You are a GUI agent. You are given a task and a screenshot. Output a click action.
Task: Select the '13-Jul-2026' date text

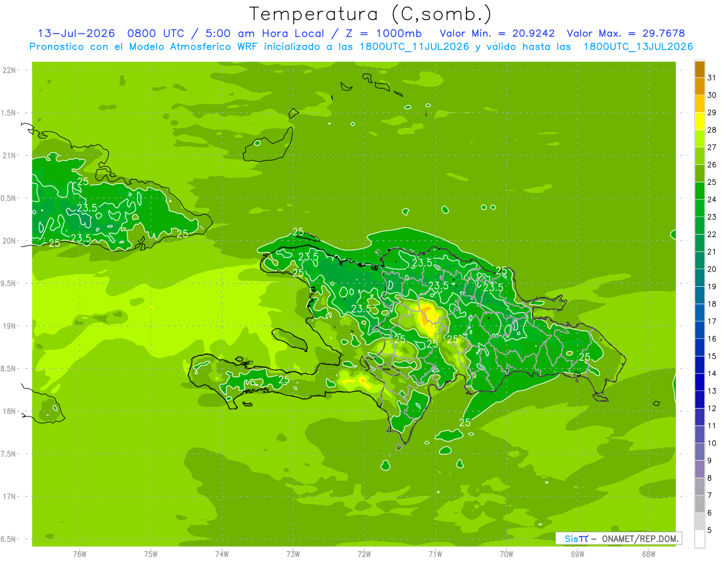pos(76,33)
